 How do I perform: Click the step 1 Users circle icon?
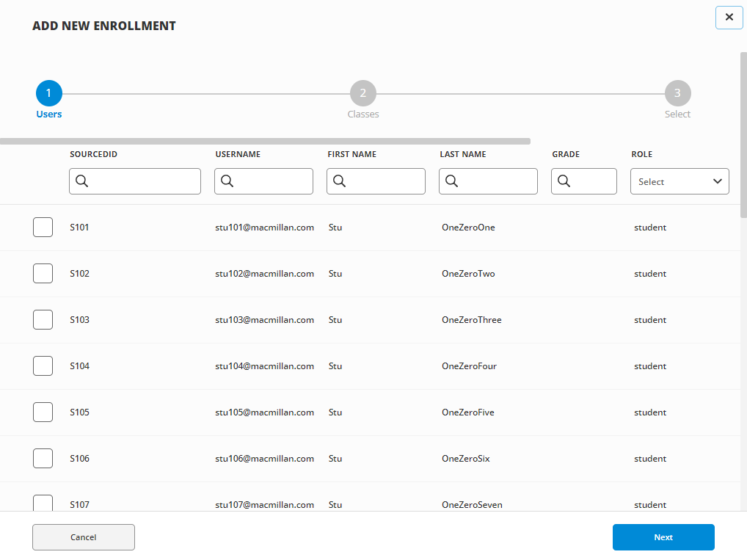point(48,93)
